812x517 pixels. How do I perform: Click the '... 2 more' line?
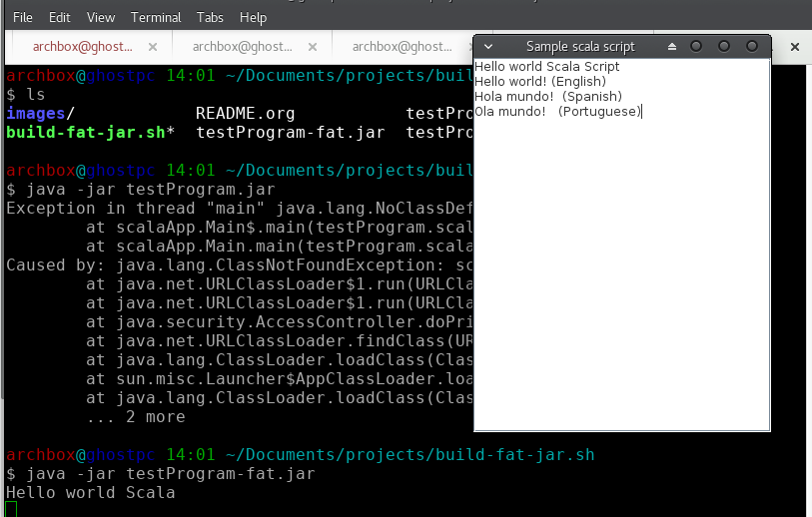pos(136,416)
